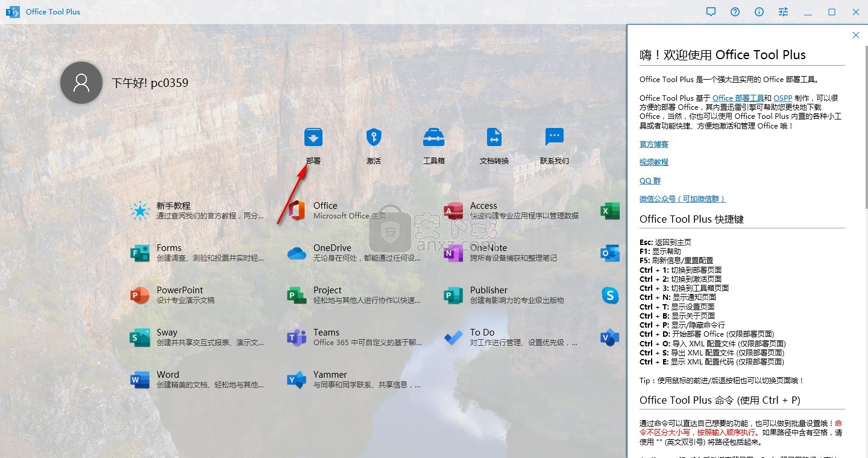868x458 pixels.
Task: Open the about info icon
Action: pos(759,11)
